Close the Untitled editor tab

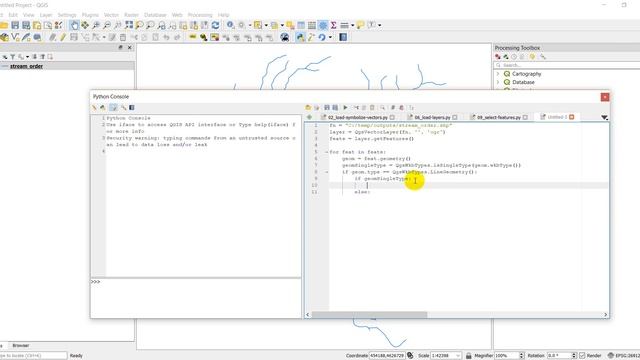[x=572, y=117]
